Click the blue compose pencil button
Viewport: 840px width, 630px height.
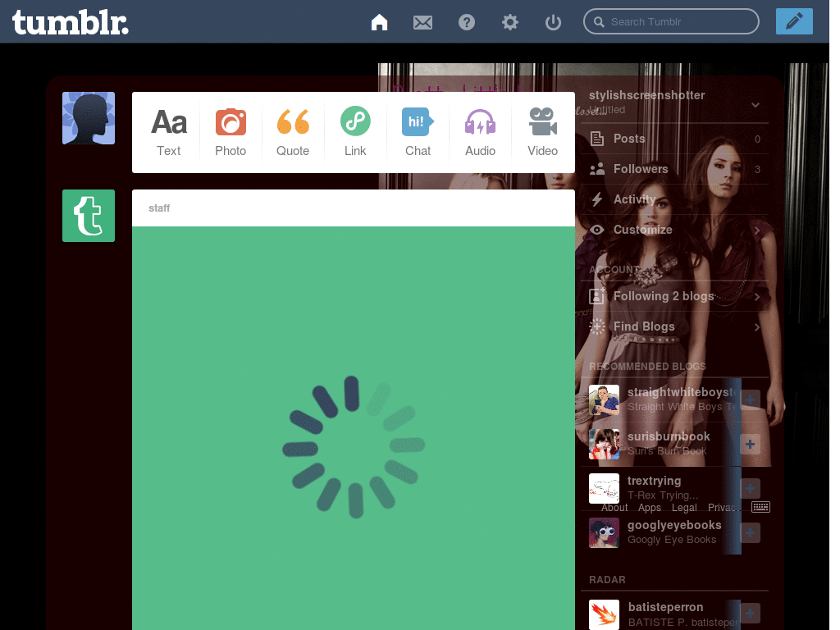pyautogui.click(x=794, y=21)
